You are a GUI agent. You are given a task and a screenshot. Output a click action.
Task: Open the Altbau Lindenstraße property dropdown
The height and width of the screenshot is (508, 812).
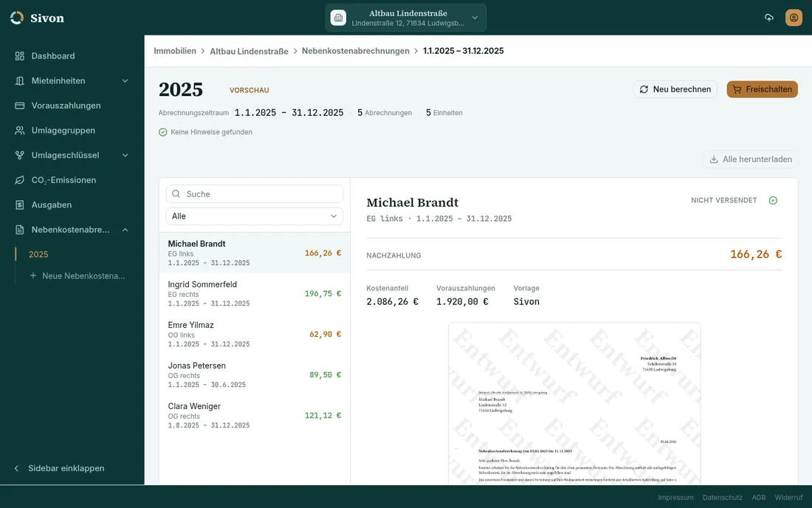point(405,18)
